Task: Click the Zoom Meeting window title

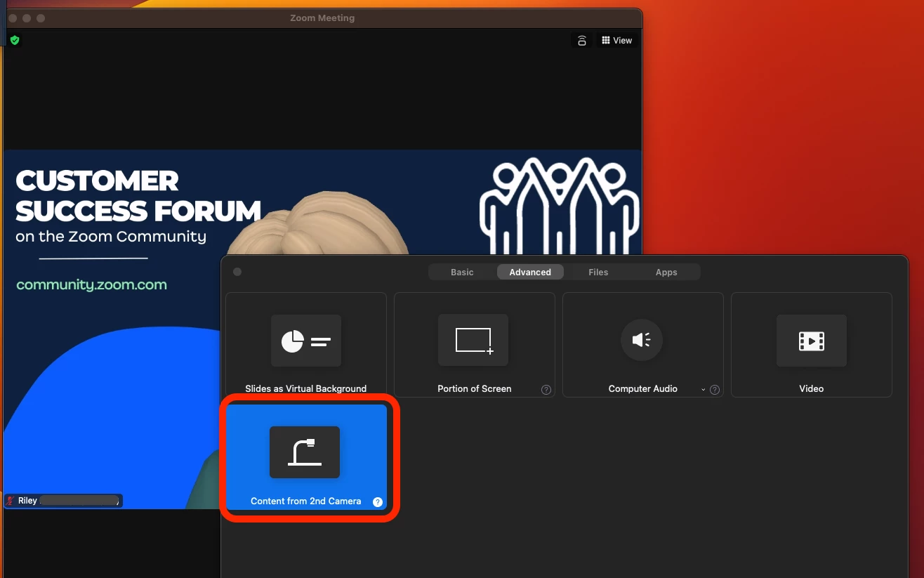Action: 322,18
